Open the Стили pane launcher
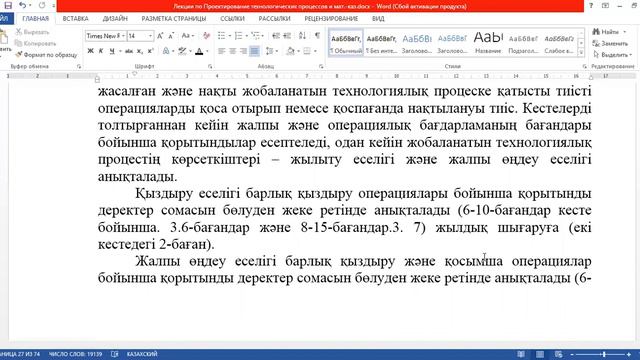This screenshot has width=640, height=360. click(x=584, y=66)
